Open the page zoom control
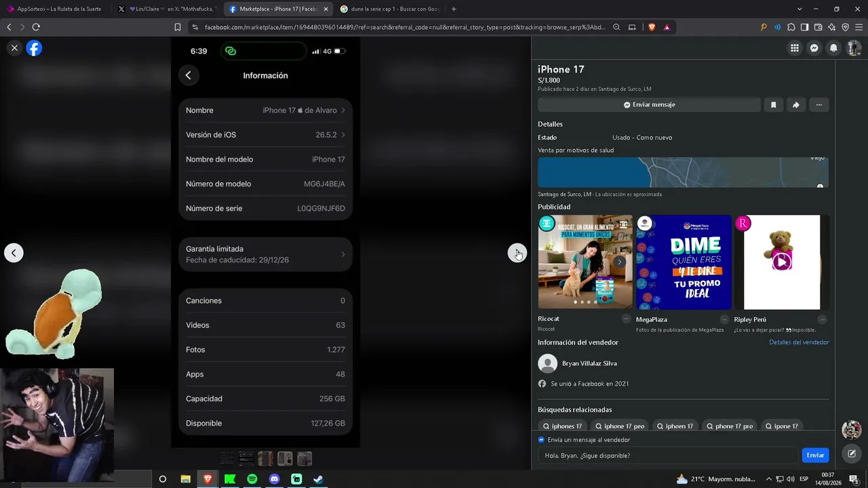This screenshot has height=488, width=868. (x=616, y=27)
